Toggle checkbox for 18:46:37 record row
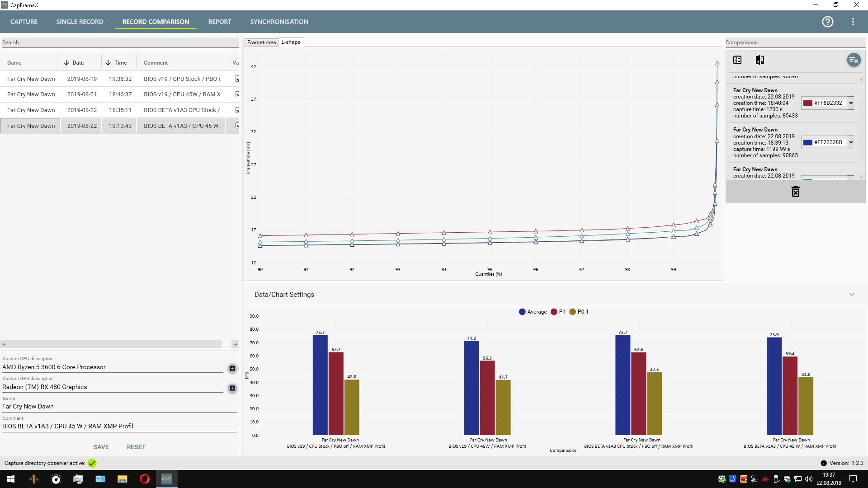The image size is (868, 488). (x=237, y=94)
